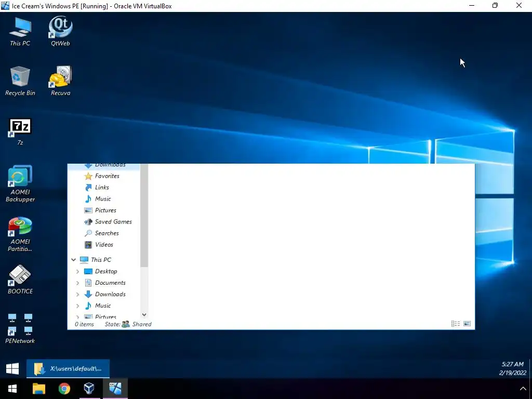Open This PC desktop icon
Image resolution: width=532 pixels, height=399 pixels.
pos(20,31)
